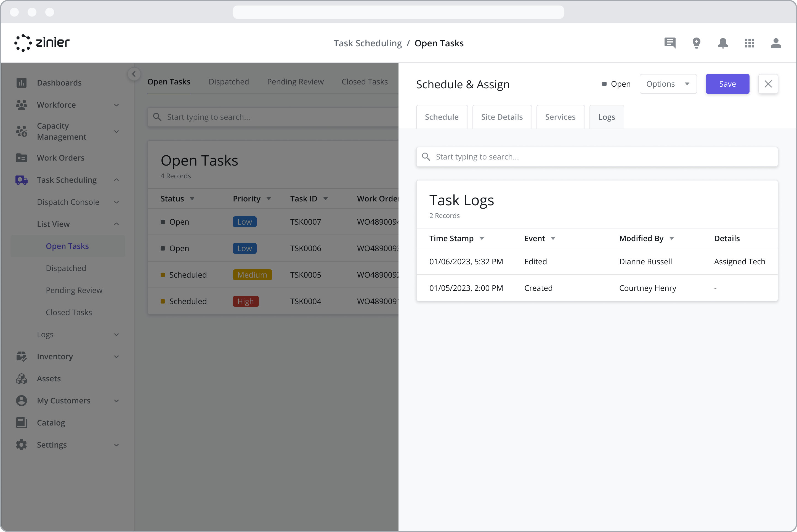Click the app grid launcher icon

pos(750,43)
